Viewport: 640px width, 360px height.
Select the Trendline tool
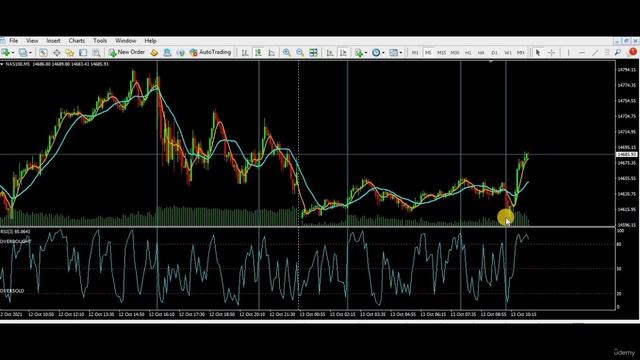[595, 53]
